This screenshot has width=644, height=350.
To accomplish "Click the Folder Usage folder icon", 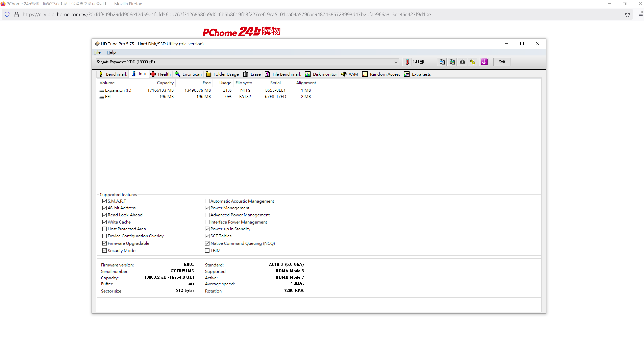I will coord(208,74).
